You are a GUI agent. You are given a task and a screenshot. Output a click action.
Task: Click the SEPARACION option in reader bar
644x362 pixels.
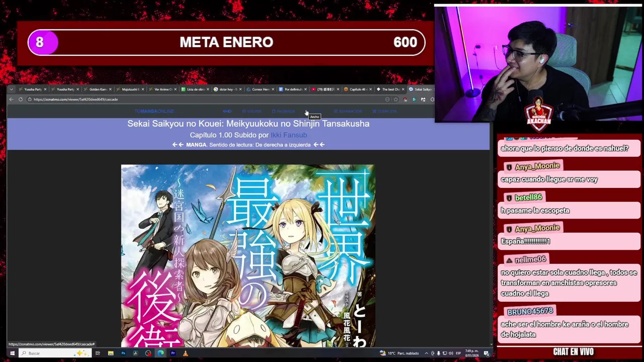[x=348, y=111]
